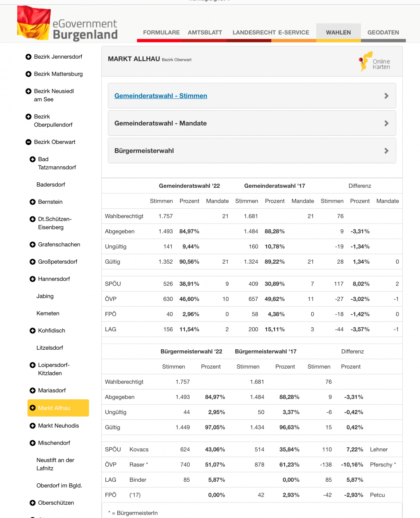Click FPÖ 2,96% cell
Image resolution: width=420 pixels, height=518 pixels.
(x=191, y=314)
